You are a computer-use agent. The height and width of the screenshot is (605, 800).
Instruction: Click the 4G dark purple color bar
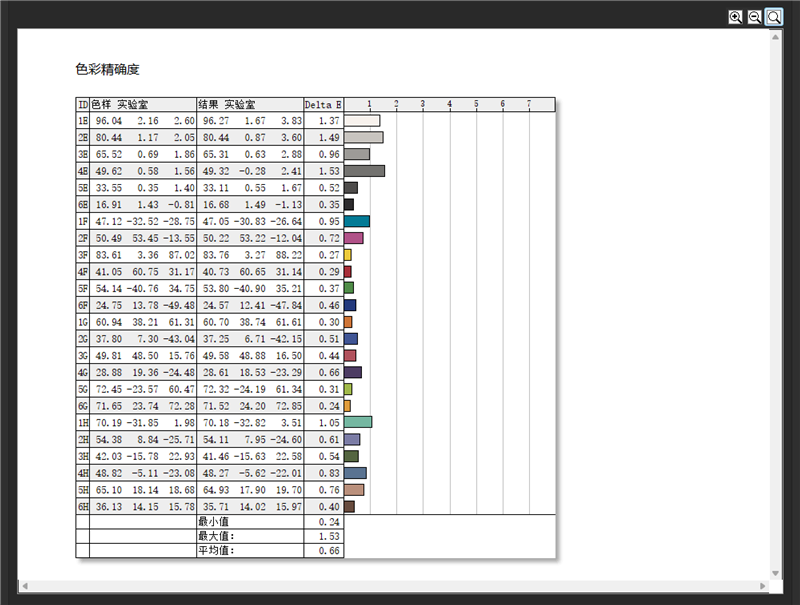353,372
